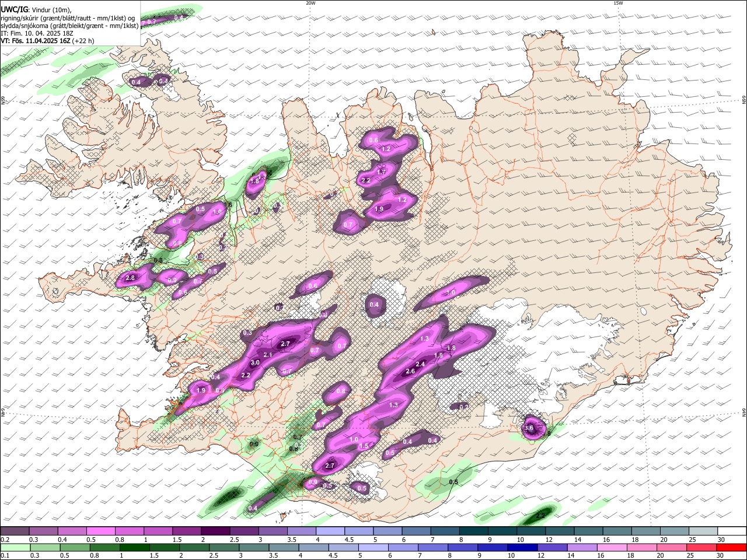Click the 'VT: Fös. 11.04.2025 16Z' valid time
Viewport: 747px width, 560px height.
click(36, 41)
